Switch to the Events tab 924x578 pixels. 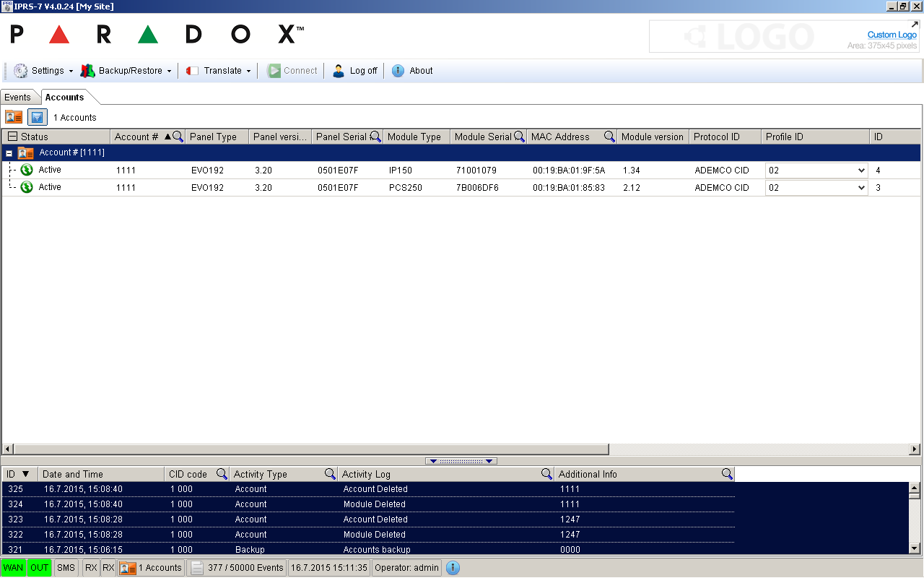(x=18, y=98)
